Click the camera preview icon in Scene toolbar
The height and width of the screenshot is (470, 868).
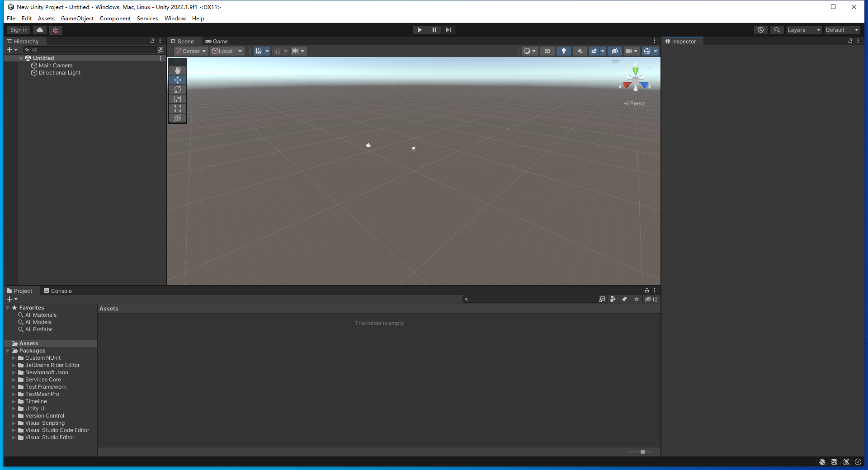point(629,51)
